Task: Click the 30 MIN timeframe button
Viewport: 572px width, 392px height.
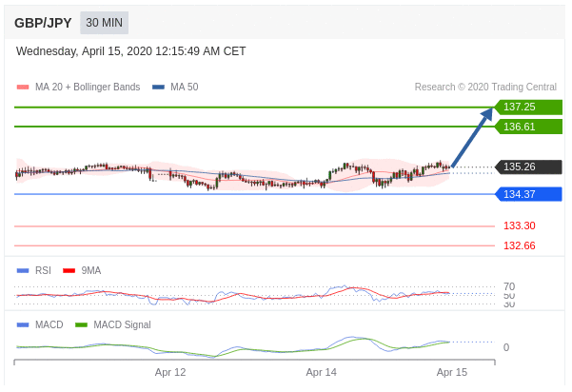Action: [x=105, y=23]
